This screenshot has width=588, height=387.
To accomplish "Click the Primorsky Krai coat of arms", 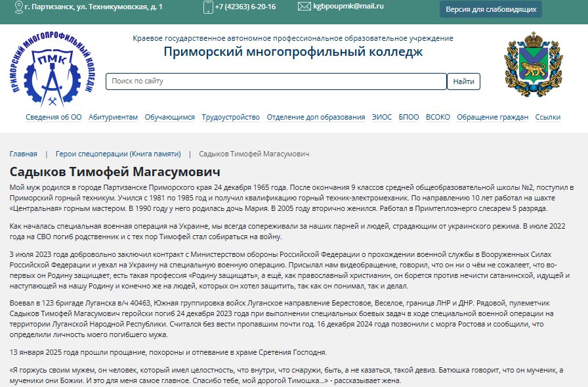I will coord(533,66).
